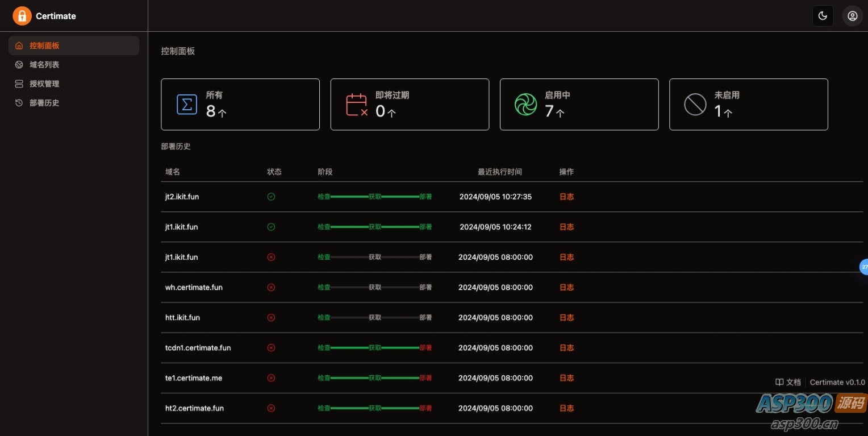868x436 pixels.
Task: Open 部署历史 in the sidebar
Action: pyautogui.click(x=74, y=103)
